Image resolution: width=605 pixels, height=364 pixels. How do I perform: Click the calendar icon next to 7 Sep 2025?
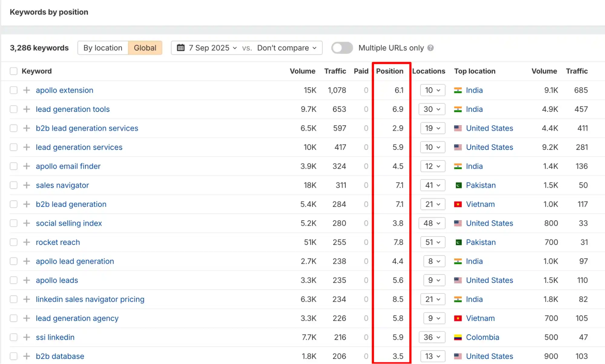click(x=181, y=48)
